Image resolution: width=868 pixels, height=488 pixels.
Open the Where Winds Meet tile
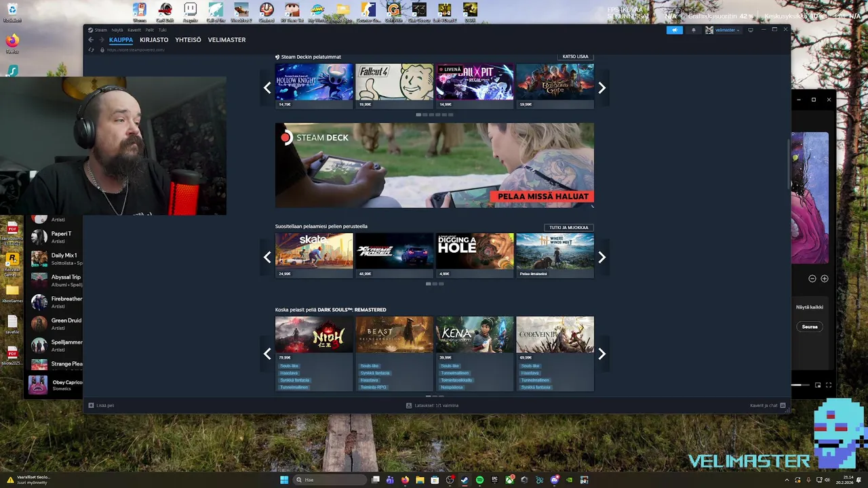[555, 256]
